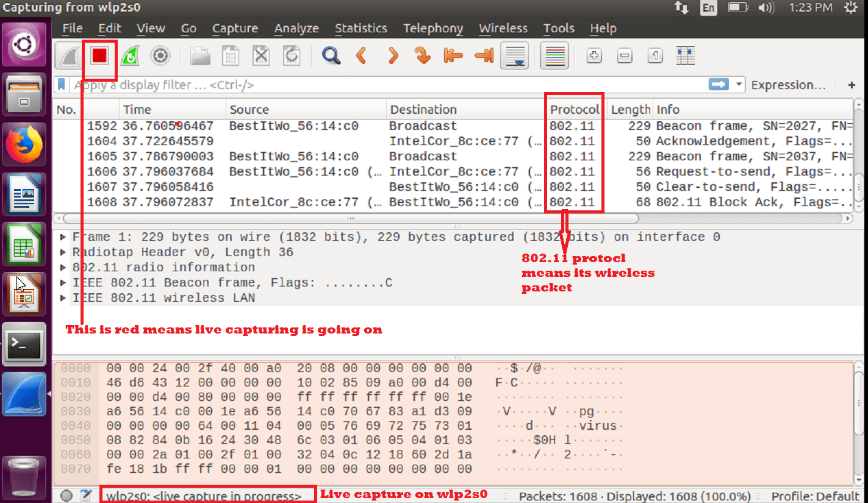Toggle packet list colorization
This screenshot has width=868, height=503.
(x=554, y=55)
